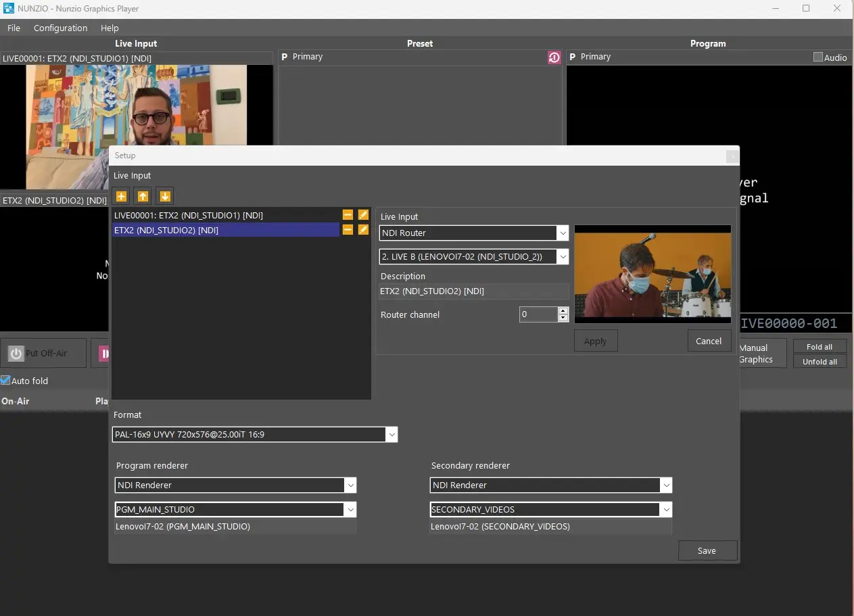
Task: Move selected live input down
Action: click(x=164, y=196)
